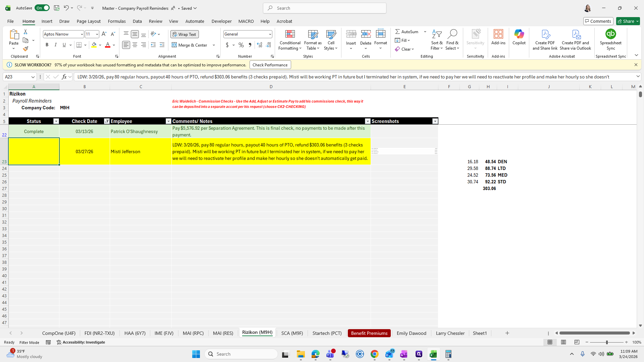Click the Name Box showing A23

[17, 77]
